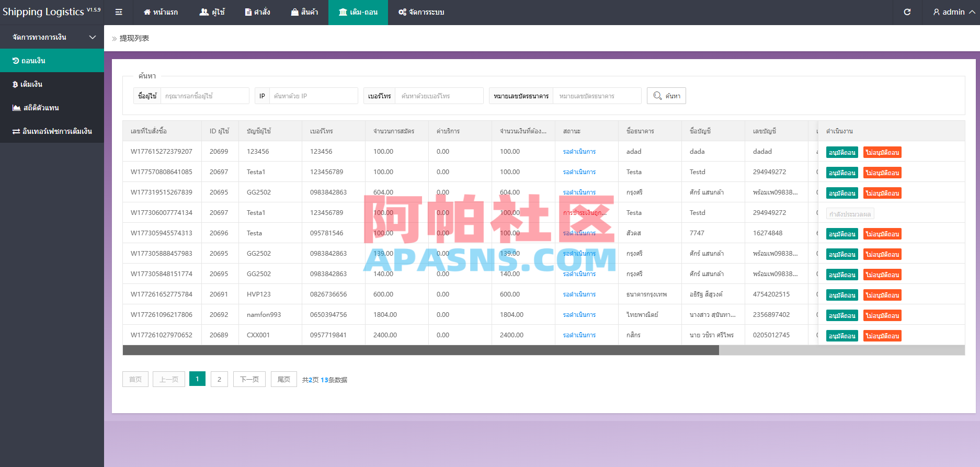
Task: Approve withdrawal for order W177570808641085
Action: (842, 173)
